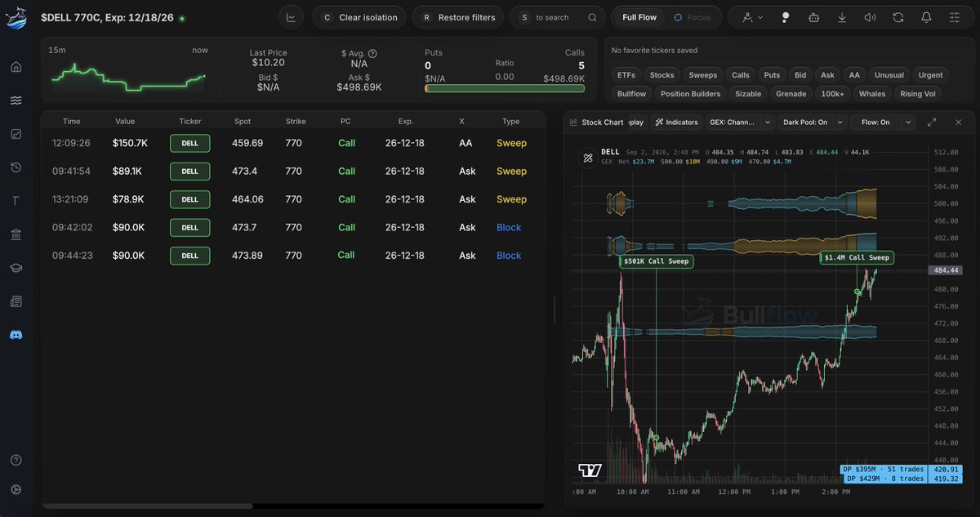The width and height of the screenshot is (980, 517).
Task: Open the history clock sidebar icon
Action: point(16,167)
